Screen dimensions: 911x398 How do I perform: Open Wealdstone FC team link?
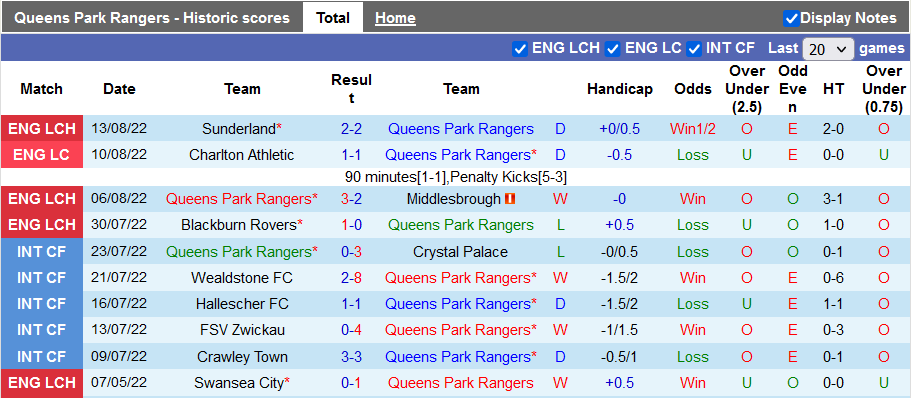coord(242,278)
